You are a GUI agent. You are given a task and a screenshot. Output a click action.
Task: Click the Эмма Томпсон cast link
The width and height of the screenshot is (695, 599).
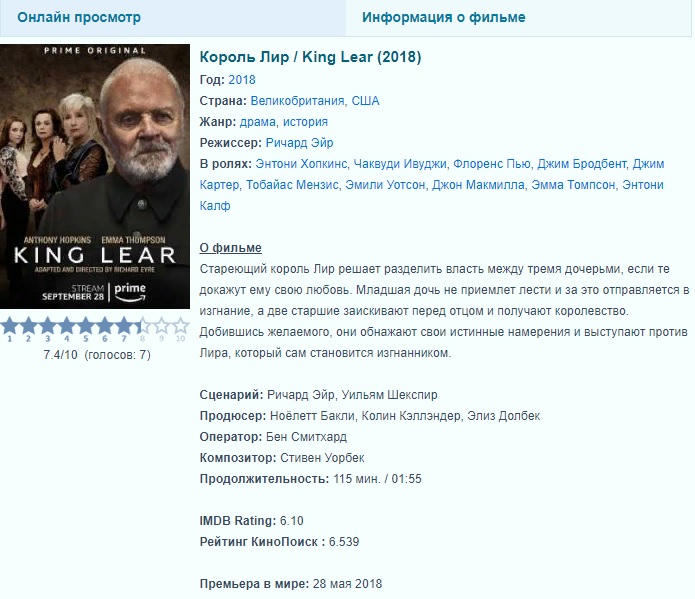tap(573, 185)
